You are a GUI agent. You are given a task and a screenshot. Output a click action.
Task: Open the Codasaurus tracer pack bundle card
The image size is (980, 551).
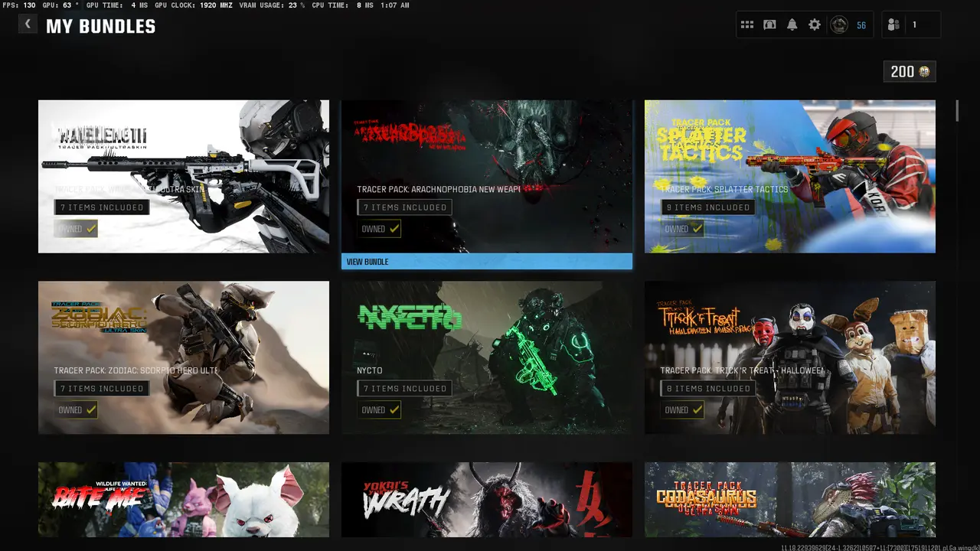790,500
